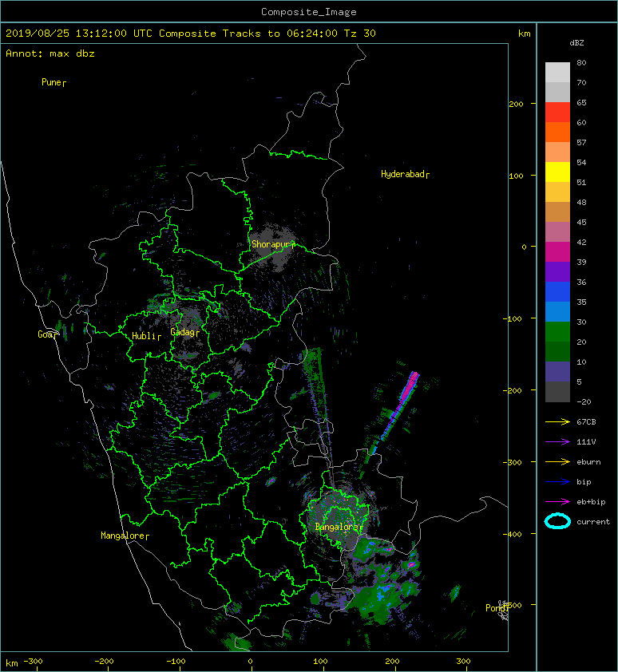Click the magenta eb+bip arrow legend icon

click(557, 502)
